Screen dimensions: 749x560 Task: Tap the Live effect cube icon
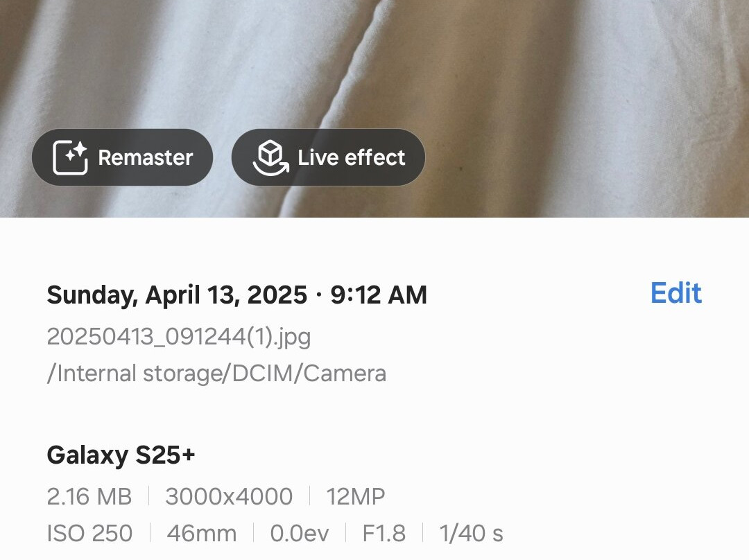[x=269, y=157]
